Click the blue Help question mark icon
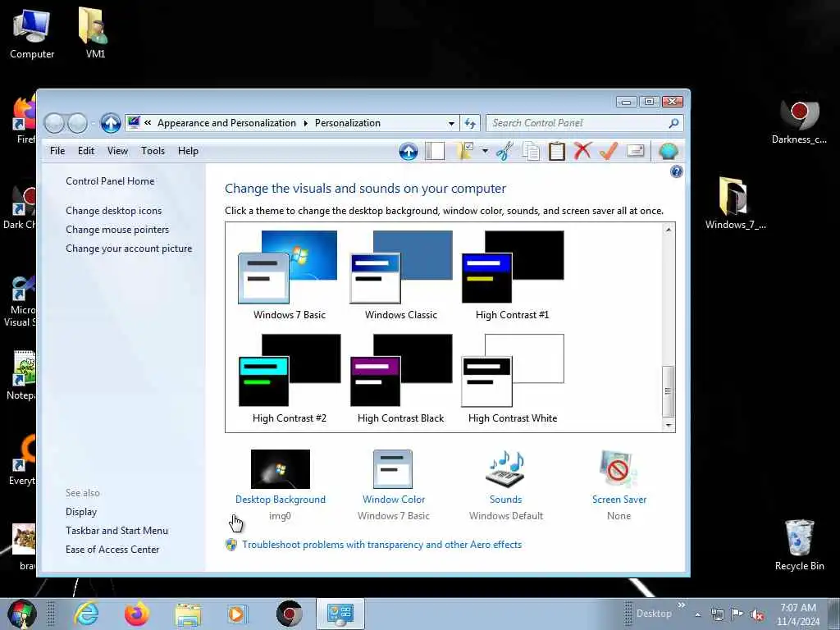This screenshot has width=840, height=630. (676, 171)
